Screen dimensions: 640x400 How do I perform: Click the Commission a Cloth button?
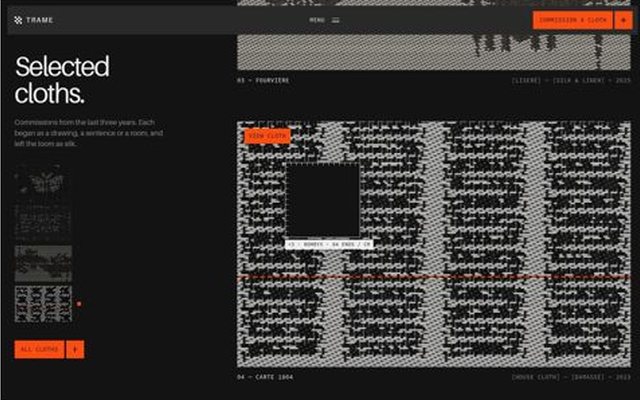click(573, 20)
